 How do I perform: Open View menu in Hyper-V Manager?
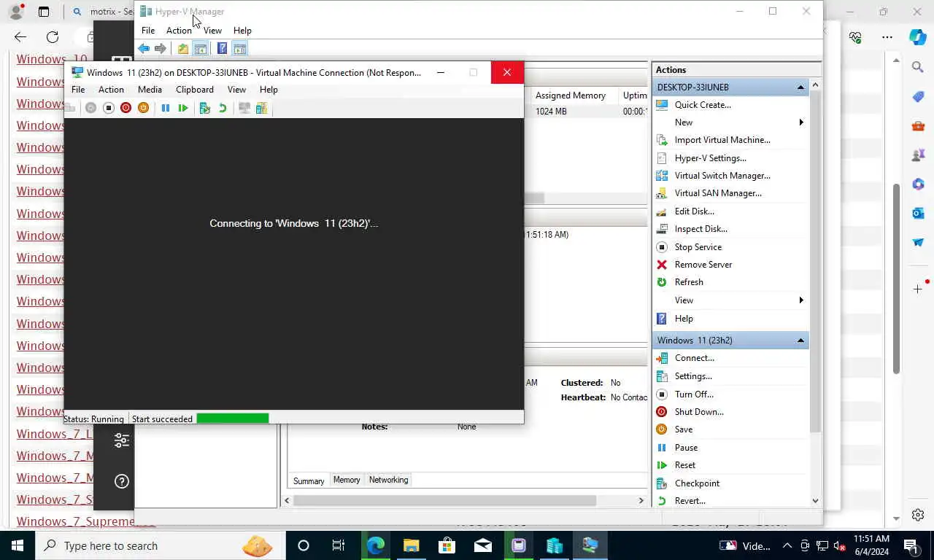pos(212,31)
